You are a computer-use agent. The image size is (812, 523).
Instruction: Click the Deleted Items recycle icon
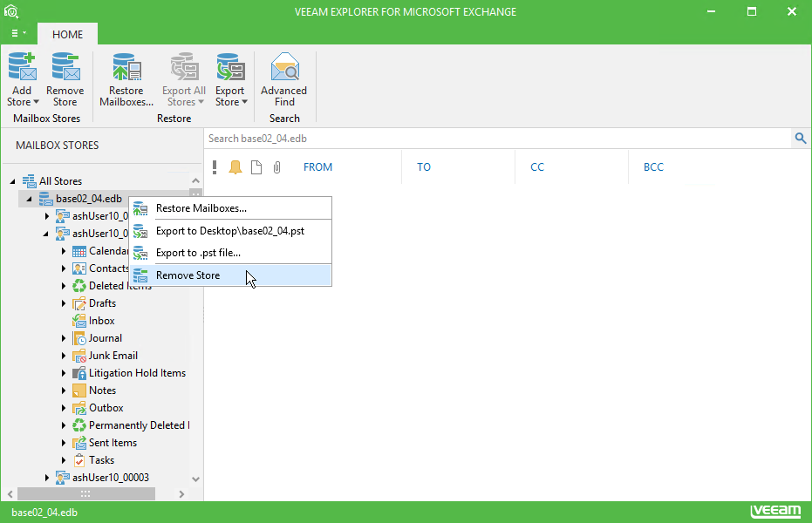(x=79, y=286)
